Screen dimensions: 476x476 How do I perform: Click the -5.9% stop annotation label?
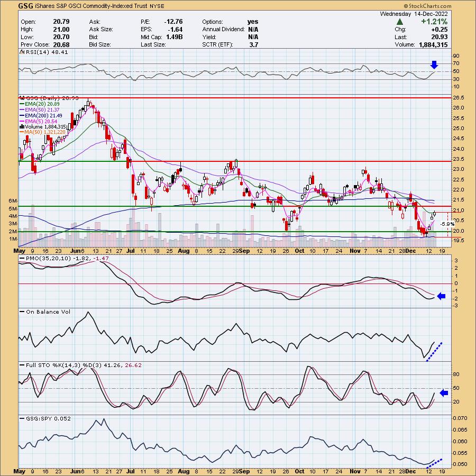click(x=447, y=224)
